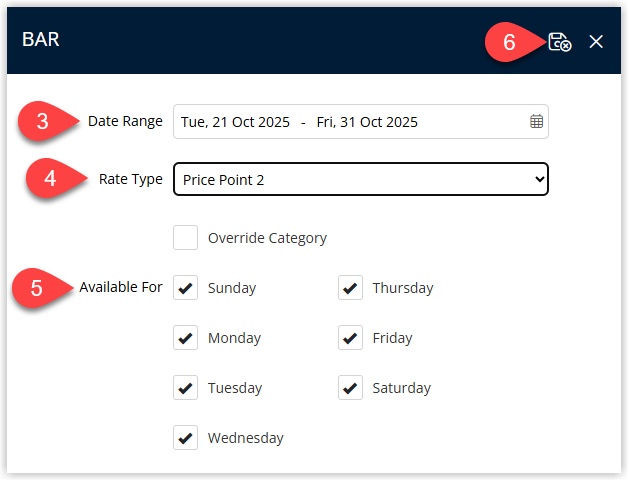This screenshot has height=481, width=629.
Task: Click the Saturday label text
Action: [402, 388]
